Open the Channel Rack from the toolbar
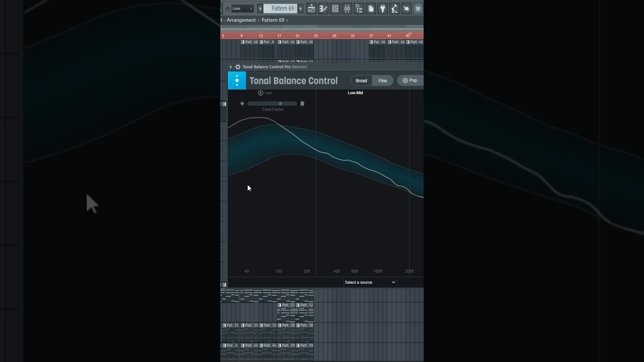Screen dimensions: 644x362 pyautogui.click(x=335, y=9)
